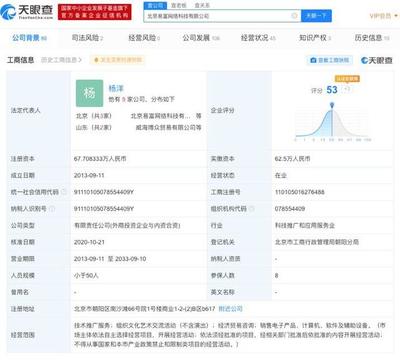This screenshot has width=400, height=361.
Task: Click industry value 科技推广和应用服务业
Action: 305,225
